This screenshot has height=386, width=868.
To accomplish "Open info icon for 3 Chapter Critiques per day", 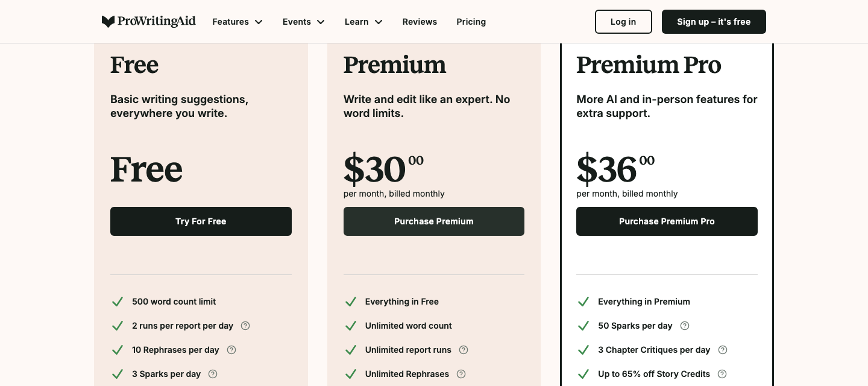I will (x=723, y=350).
